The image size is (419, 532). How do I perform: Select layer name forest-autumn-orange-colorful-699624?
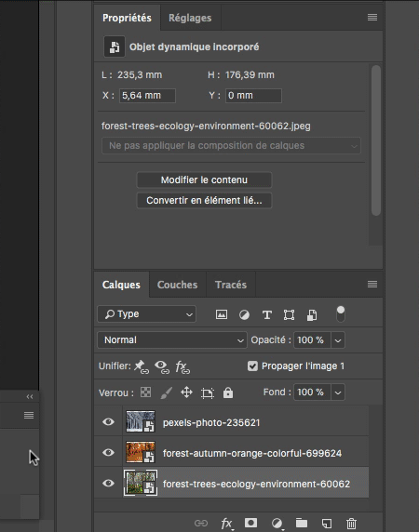252,453
